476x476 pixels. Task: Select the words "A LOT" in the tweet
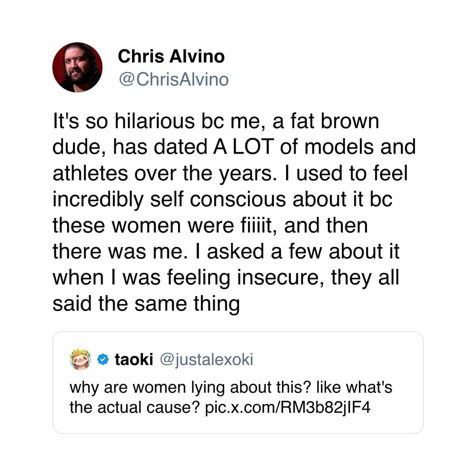pos(244,147)
